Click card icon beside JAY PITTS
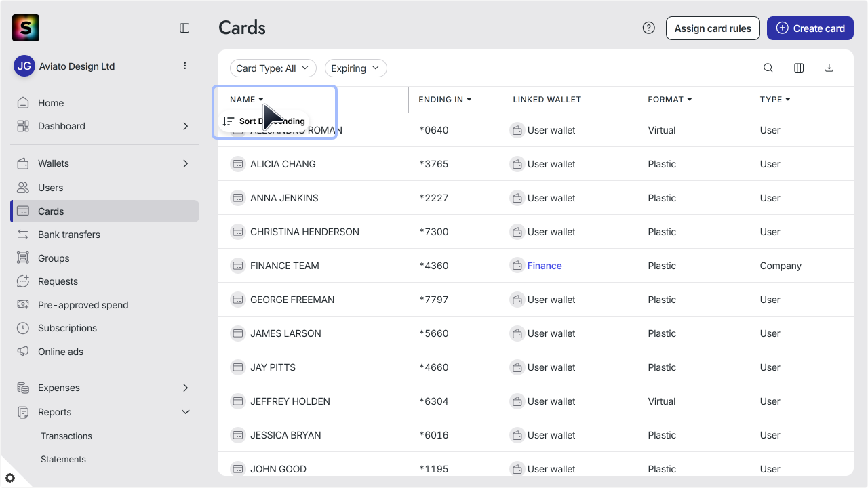 [x=238, y=367]
